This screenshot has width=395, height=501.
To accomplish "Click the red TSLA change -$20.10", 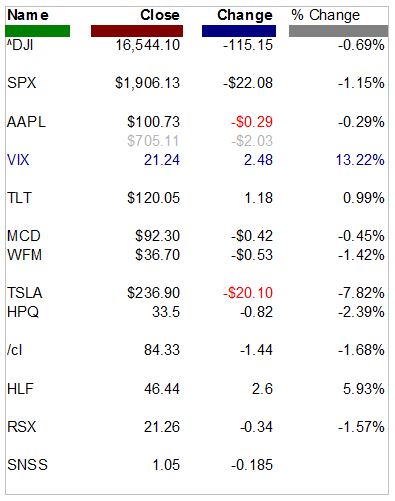I will point(248,293).
